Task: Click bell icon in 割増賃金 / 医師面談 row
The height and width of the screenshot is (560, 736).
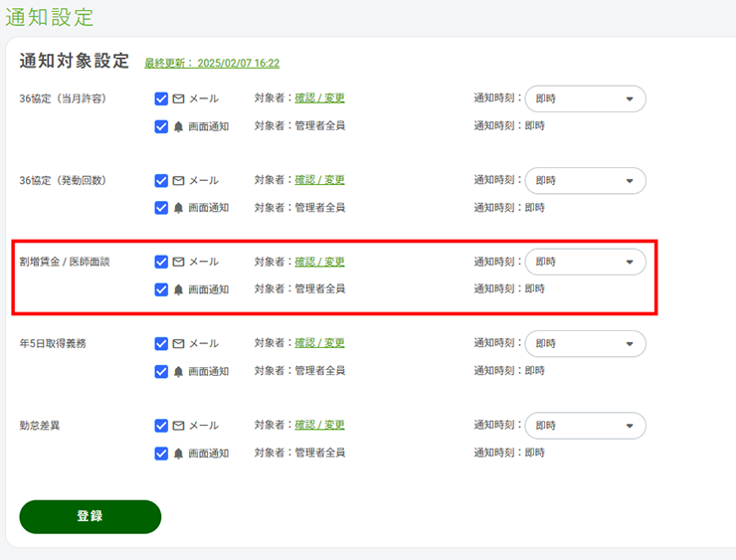Action: click(178, 289)
